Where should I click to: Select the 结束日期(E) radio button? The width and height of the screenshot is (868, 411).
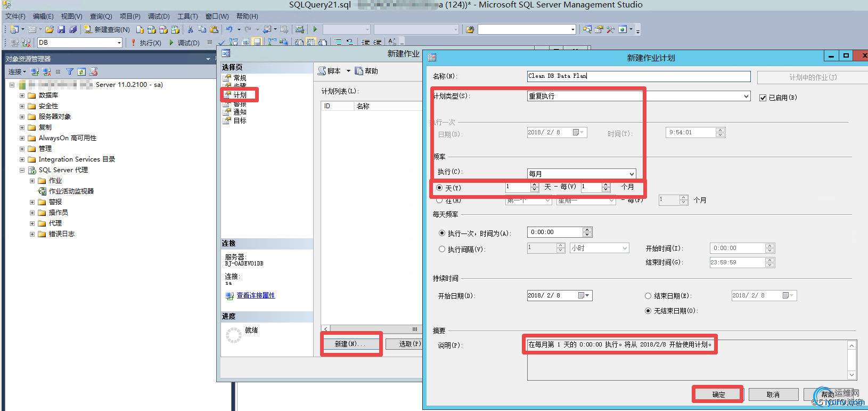(648, 296)
